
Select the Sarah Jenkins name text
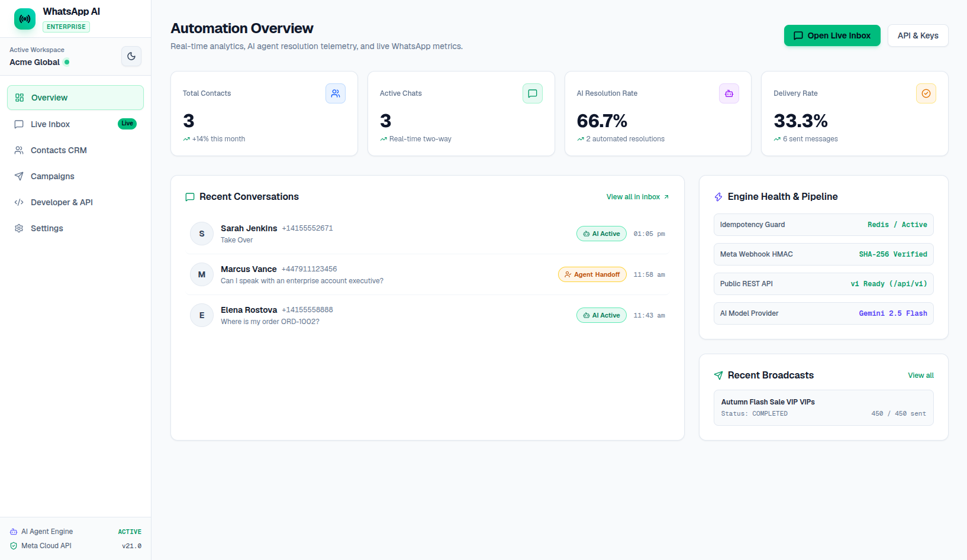[x=249, y=228]
